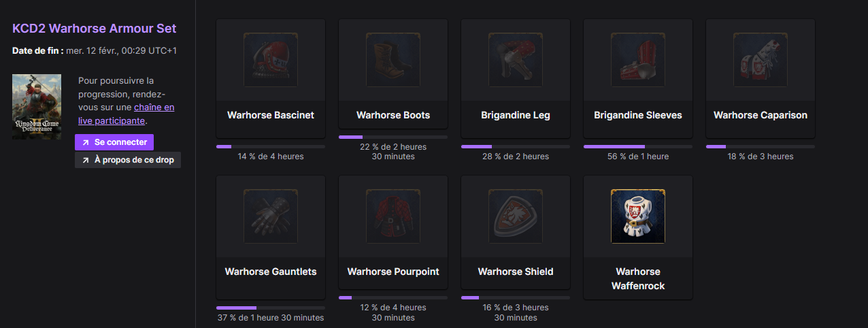Open the Warhorse Shield icon

coord(516,216)
